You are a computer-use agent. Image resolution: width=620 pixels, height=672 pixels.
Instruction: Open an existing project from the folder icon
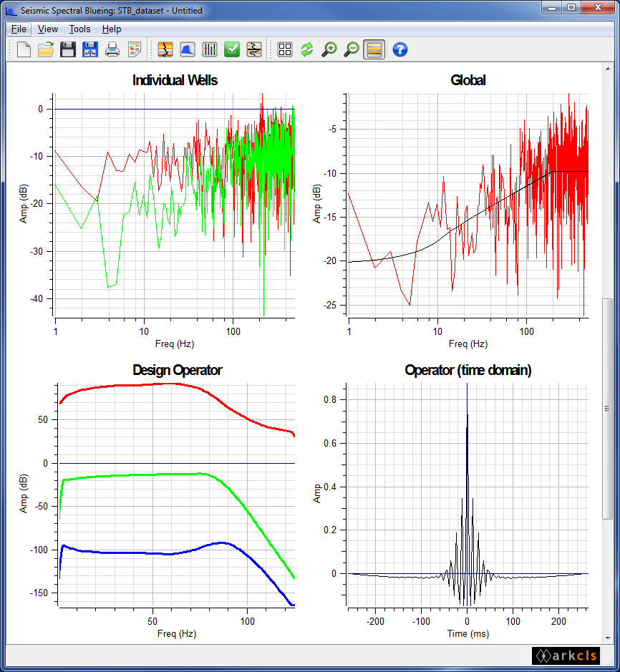click(x=45, y=49)
